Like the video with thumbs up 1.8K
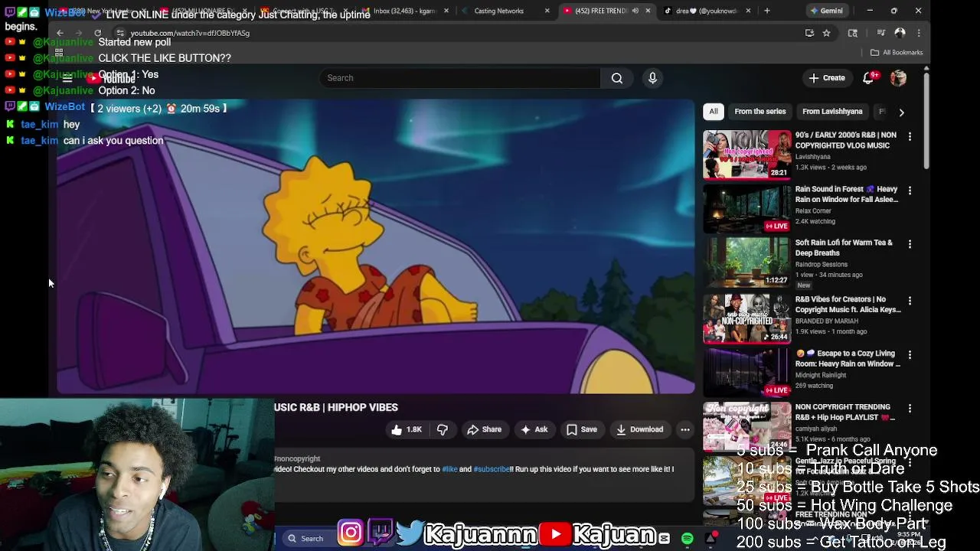Screen dimensions: 980x551 tap(407, 430)
